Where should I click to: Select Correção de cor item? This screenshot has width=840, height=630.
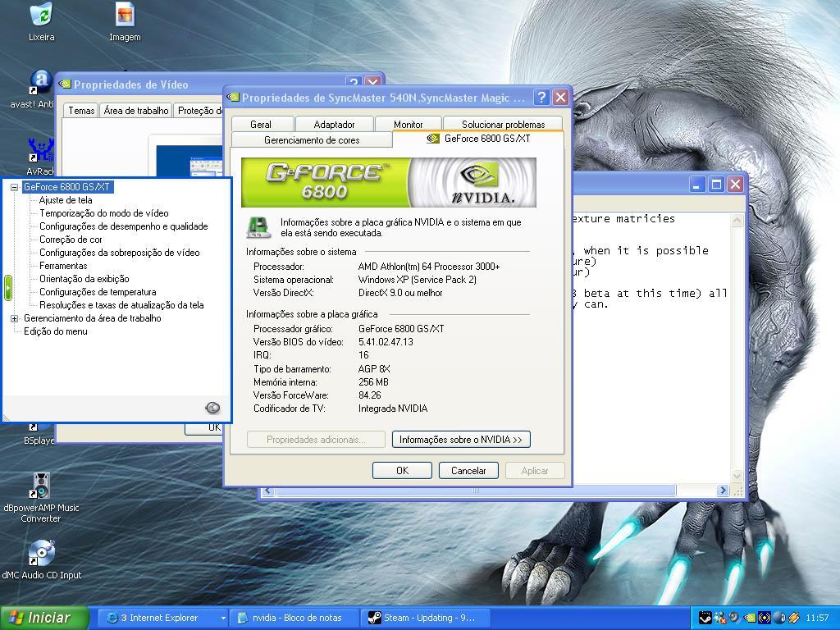point(71,240)
